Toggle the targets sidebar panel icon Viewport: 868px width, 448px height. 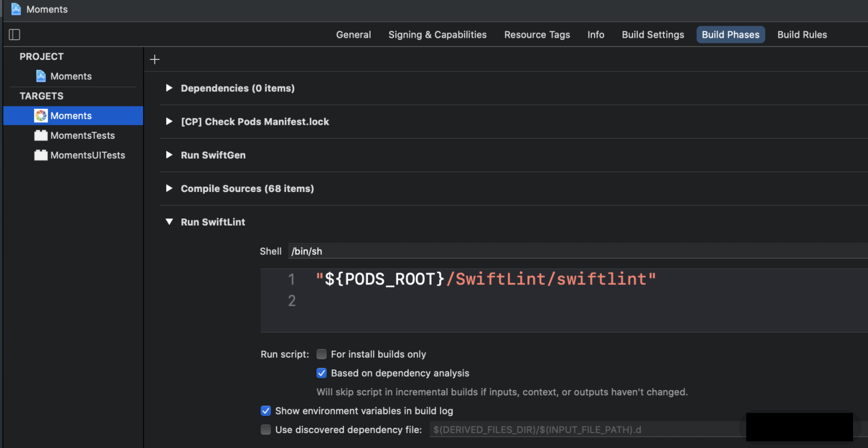[x=14, y=35]
